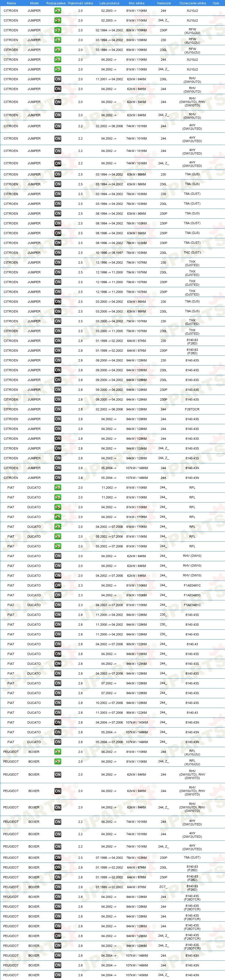Click ON icon in 08.1994 76kW T8A row
Screen dimensions: 225x980
coord(58,223)
